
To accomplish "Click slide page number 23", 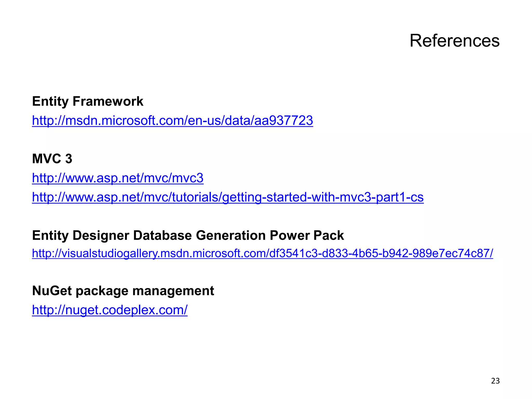I will point(495,381).
